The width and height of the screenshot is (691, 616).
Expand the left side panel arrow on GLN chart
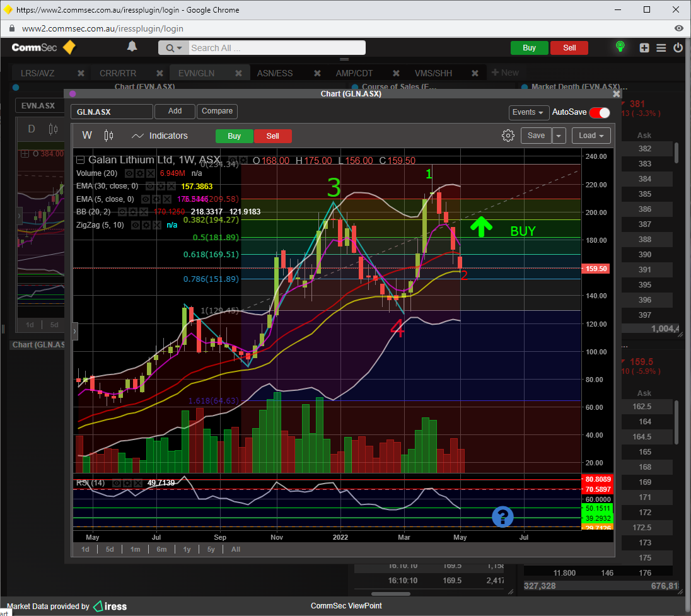tap(75, 332)
